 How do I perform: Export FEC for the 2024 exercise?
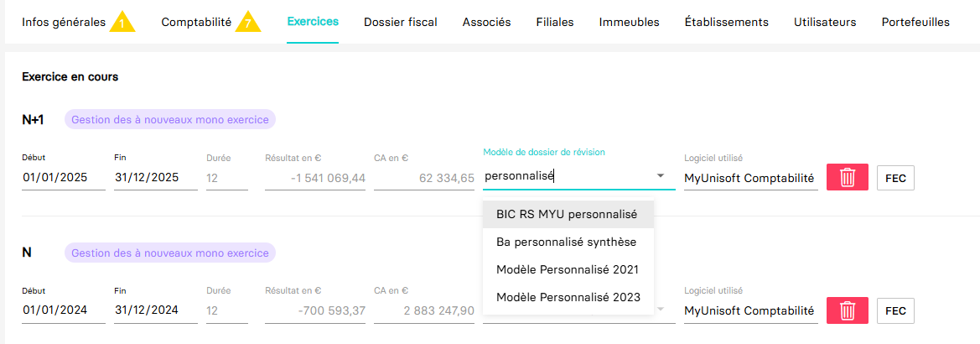point(895,310)
